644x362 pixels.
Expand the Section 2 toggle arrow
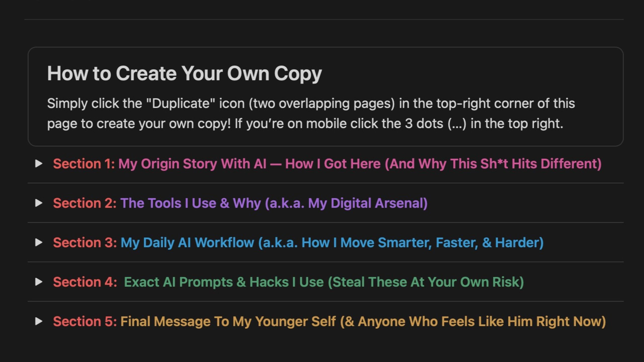click(38, 203)
